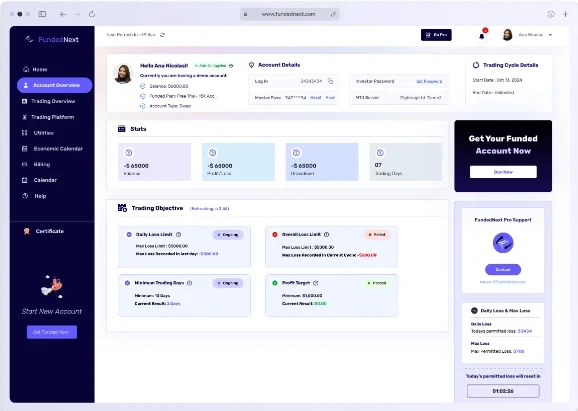Open Utilities menu item
The width and height of the screenshot is (578, 411).
pos(38,133)
